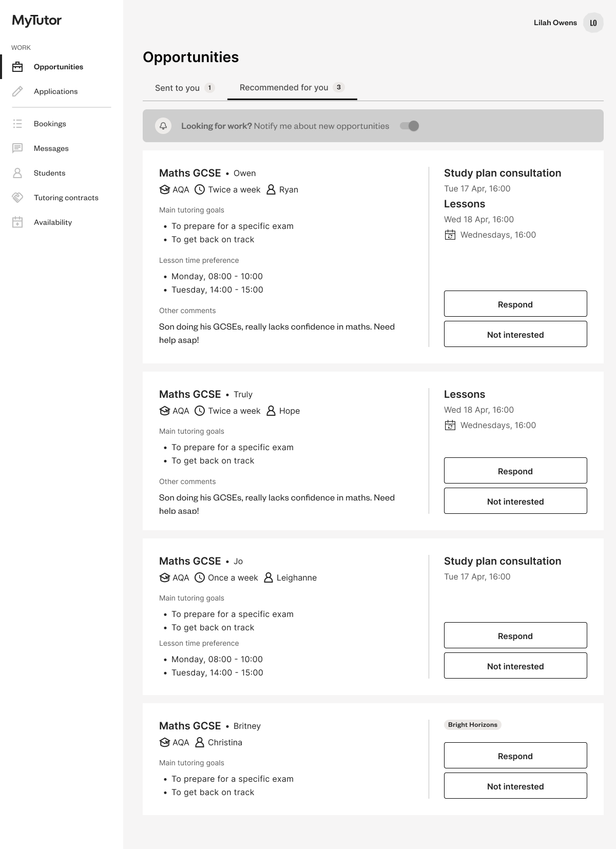Screen dimensions: 616x849
Task: Open the Sent to you tab
Action: (x=185, y=88)
